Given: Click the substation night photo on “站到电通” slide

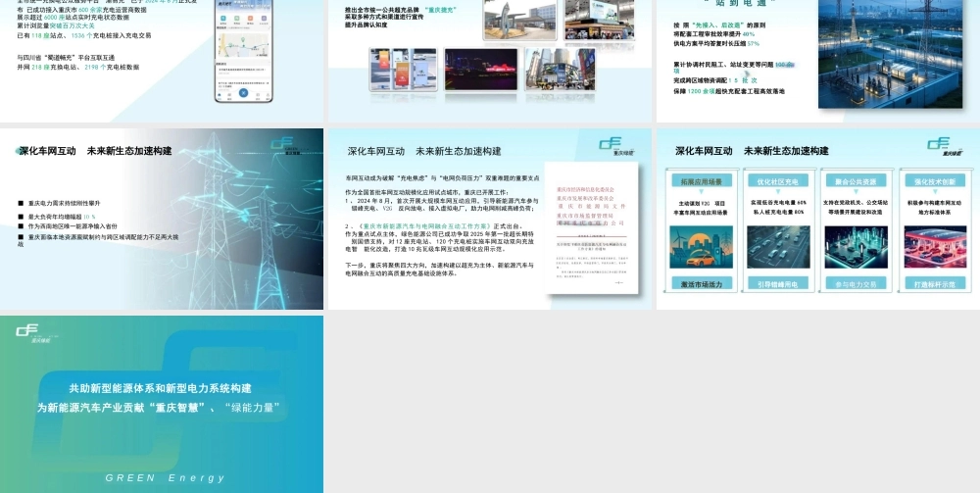Looking at the screenshot, I should [x=890, y=54].
